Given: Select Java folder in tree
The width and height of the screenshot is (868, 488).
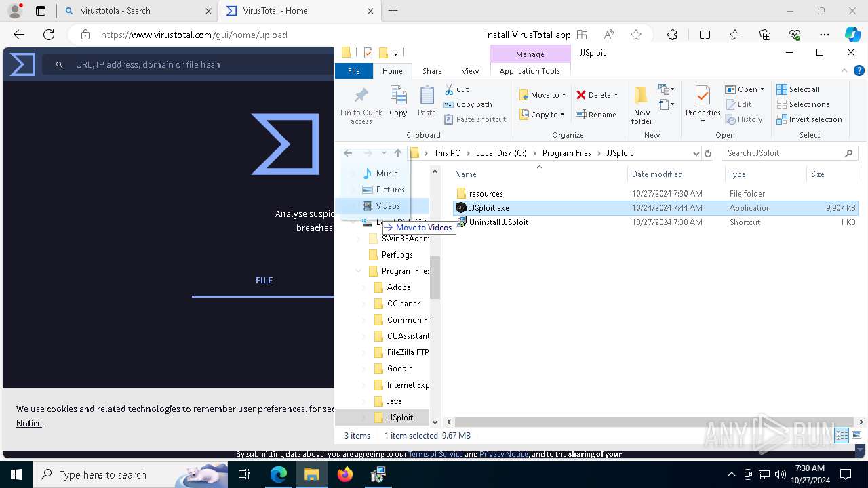Looking at the screenshot, I should click(x=394, y=401).
